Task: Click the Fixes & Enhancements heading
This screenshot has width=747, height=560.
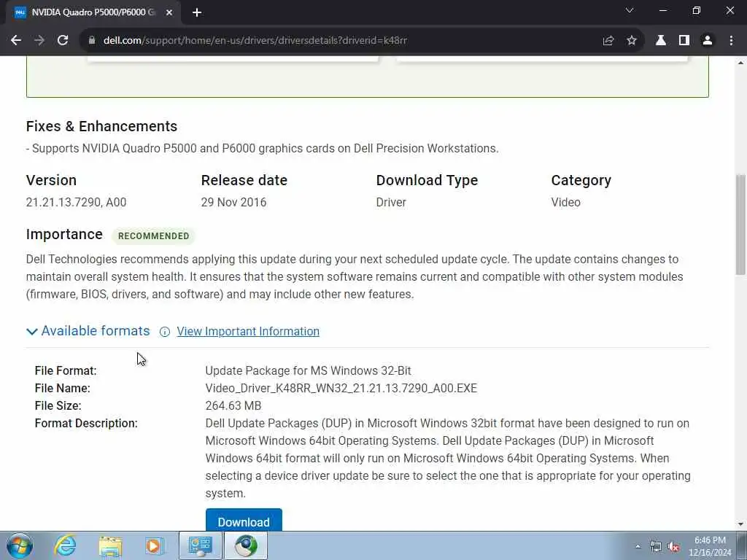Action: [x=101, y=126]
